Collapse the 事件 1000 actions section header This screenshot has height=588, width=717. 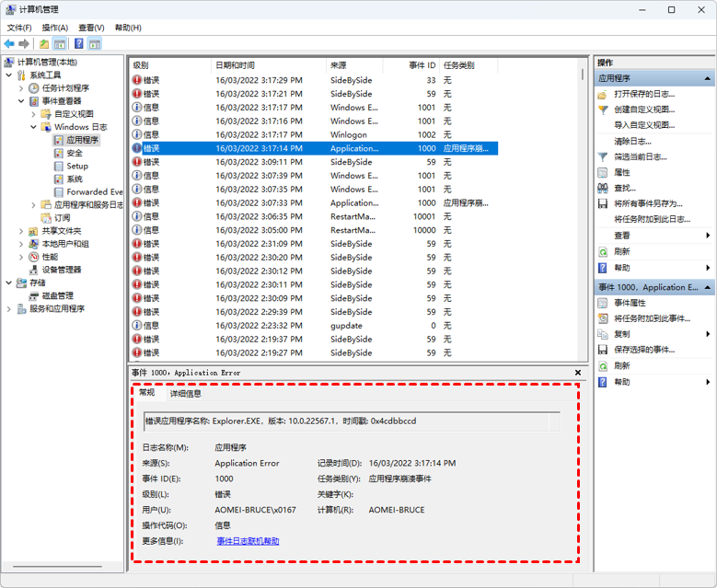708,287
